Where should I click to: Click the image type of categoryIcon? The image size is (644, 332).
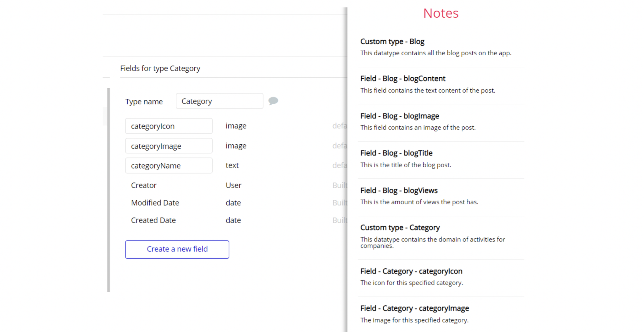click(236, 126)
